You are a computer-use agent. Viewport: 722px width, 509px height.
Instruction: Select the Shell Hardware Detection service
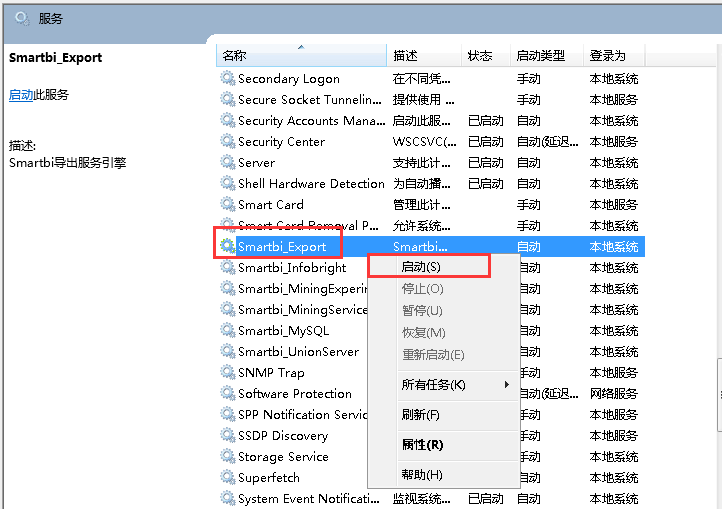[x=311, y=183]
